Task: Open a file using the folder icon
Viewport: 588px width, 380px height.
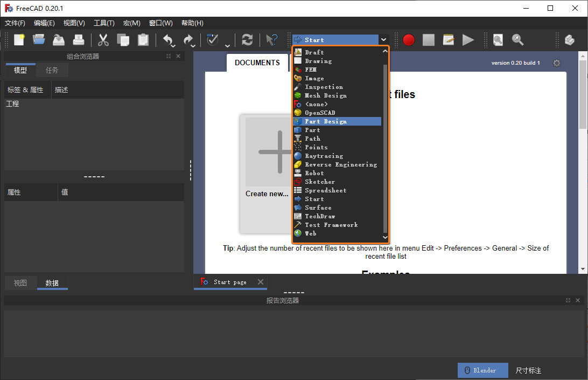Action: coord(39,39)
